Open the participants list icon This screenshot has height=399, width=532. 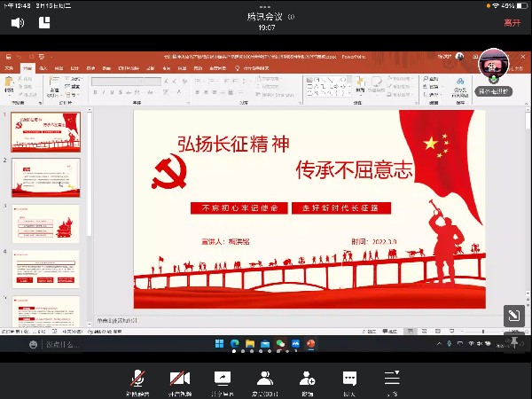click(x=265, y=378)
